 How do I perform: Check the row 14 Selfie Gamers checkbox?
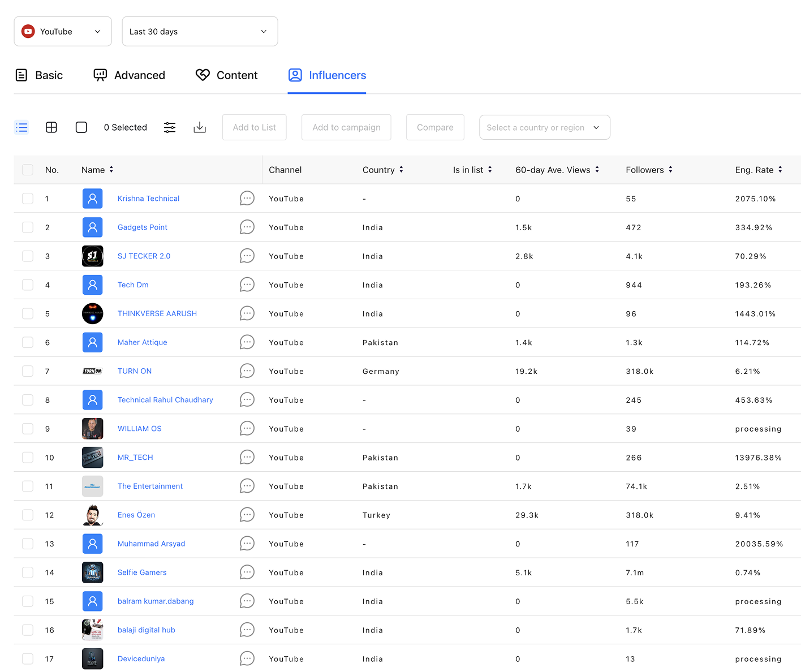27,572
